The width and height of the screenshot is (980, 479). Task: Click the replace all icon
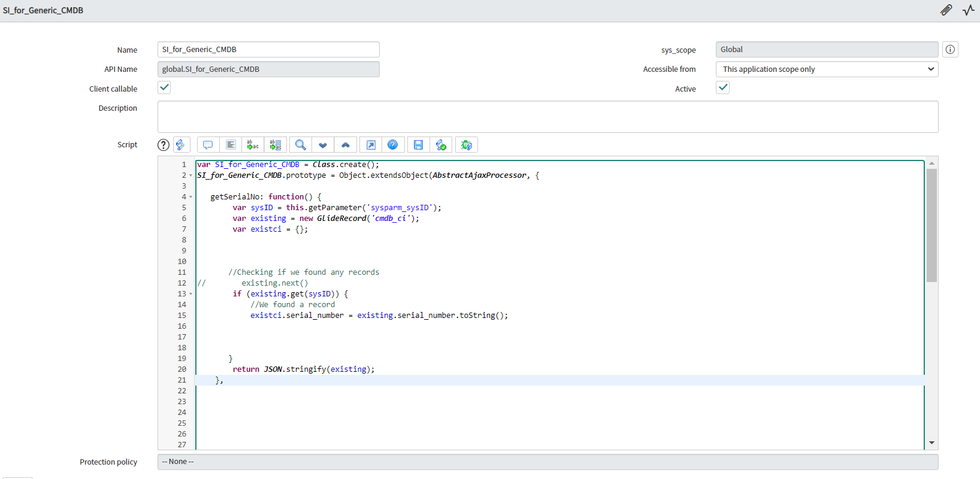point(276,145)
